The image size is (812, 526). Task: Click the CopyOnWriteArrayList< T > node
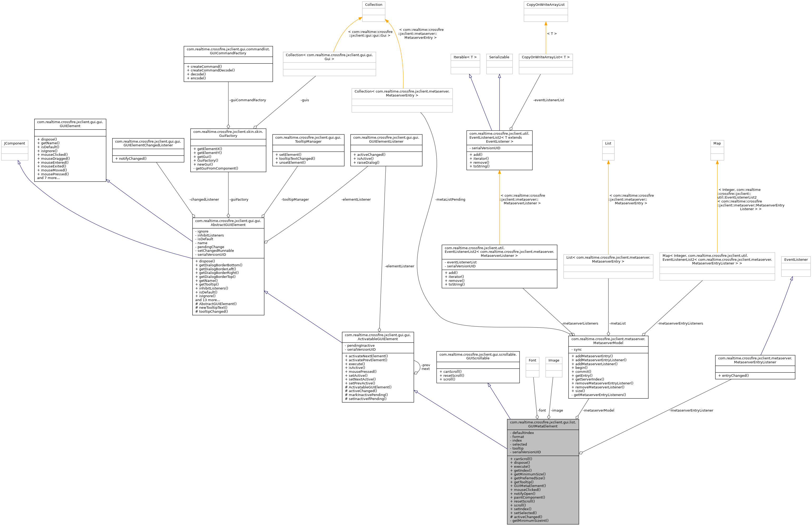coord(546,64)
